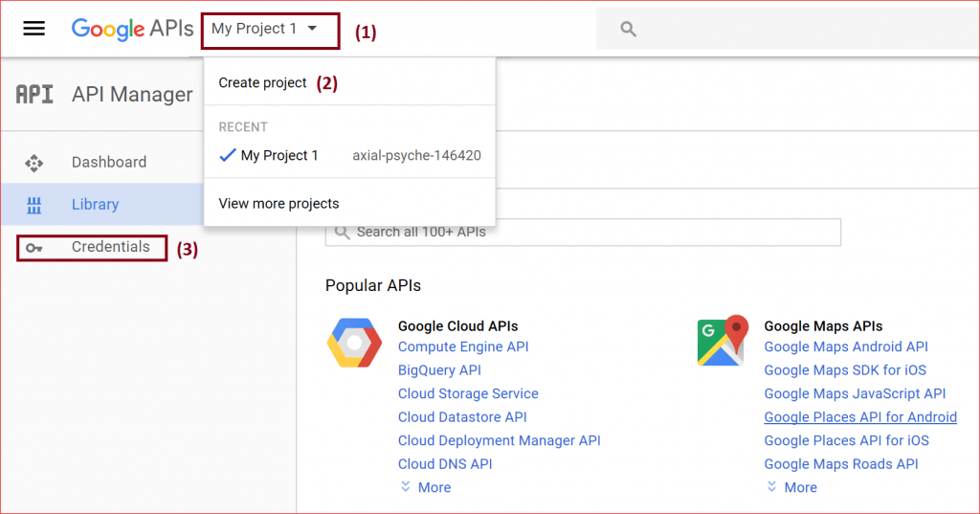Click the Library shelf icon
Image resolution: width=980 pixels, height=514 pixels.
pyautogui.click(x=33, y=205)
